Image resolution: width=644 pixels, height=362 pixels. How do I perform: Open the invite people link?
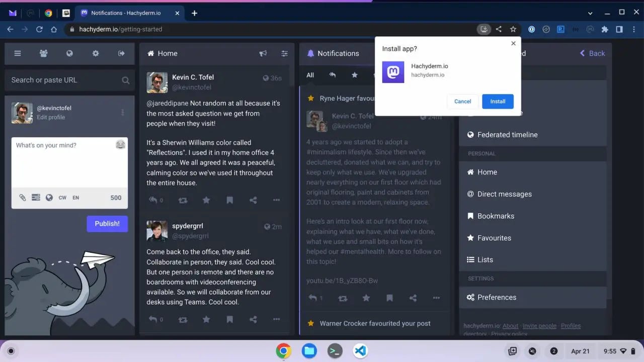point(540,326)
